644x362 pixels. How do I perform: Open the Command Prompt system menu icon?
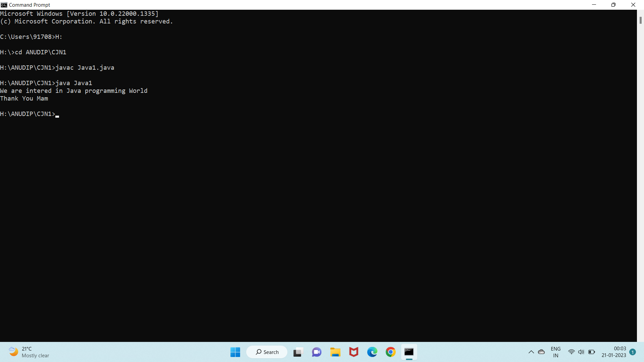(4, 5)
